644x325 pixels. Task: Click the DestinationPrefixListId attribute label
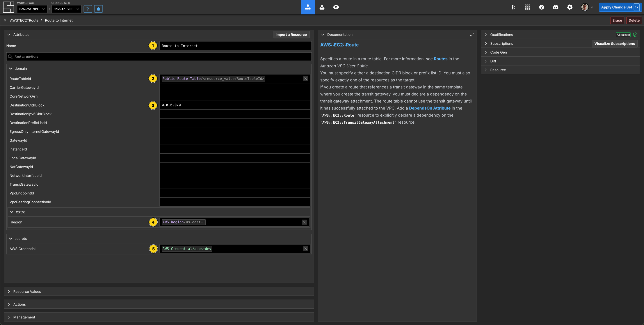pyautogui.click(x=28, y=123)
